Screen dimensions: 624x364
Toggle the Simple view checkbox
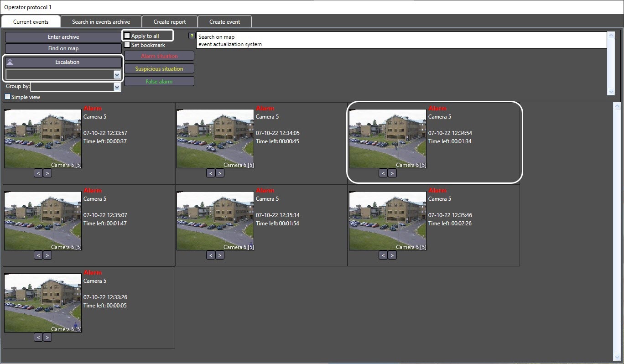(x=7, y=97)
